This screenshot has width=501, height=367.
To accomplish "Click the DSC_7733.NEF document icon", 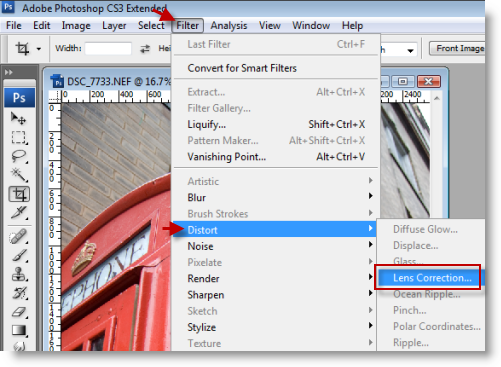I will pos(57,81).
